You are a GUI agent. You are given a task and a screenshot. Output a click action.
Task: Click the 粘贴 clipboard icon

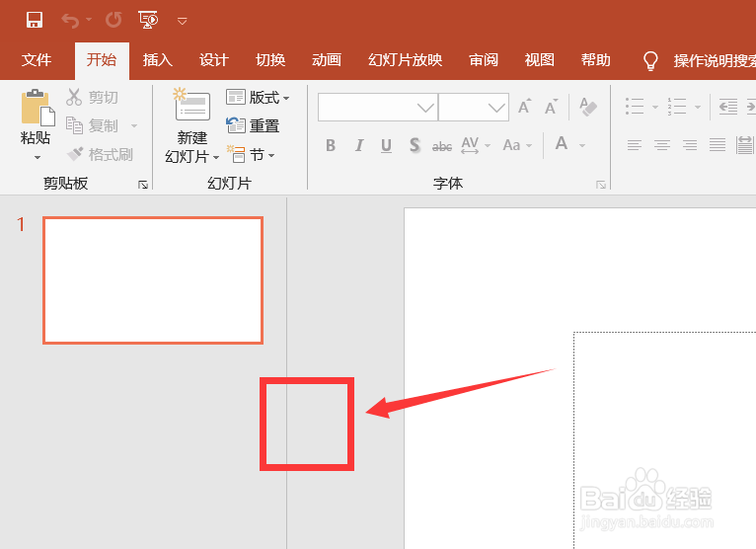[38, 107]
